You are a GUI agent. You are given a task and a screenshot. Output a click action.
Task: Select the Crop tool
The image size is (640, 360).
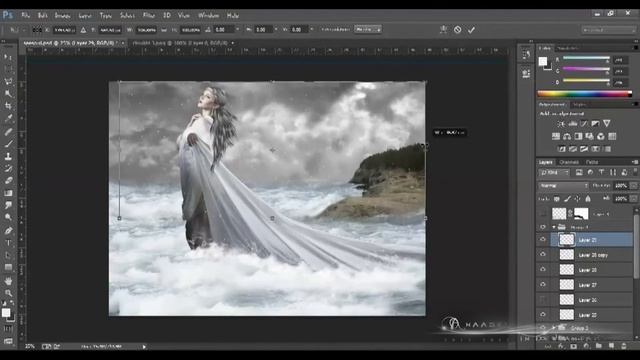[x=8, y=106]
